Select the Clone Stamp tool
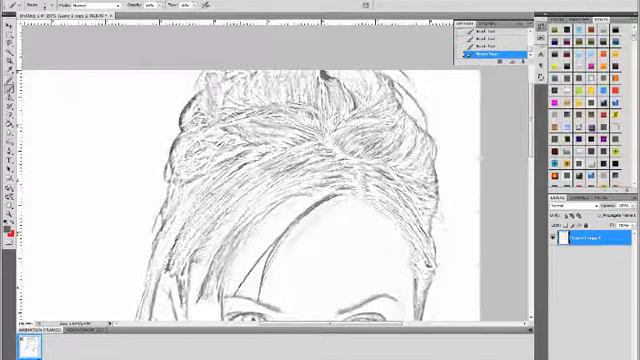The width and height of the screenshot is (640, 360). coord(9,98)
